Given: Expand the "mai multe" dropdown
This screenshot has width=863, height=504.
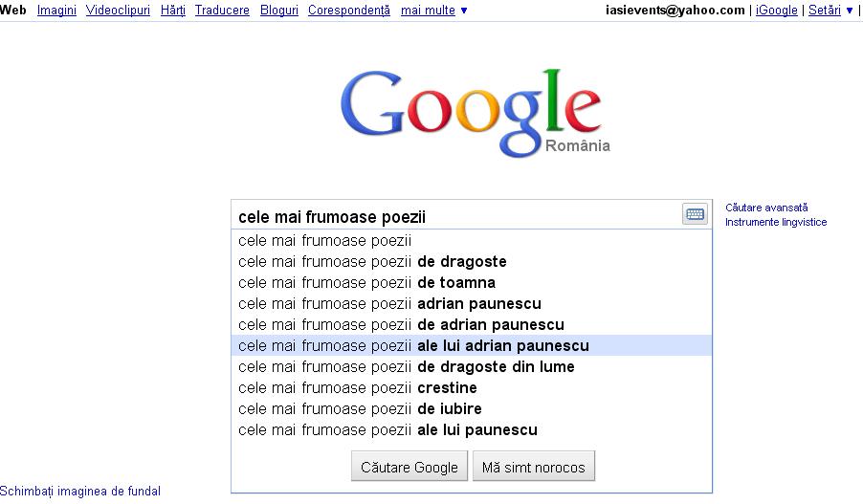Looking at the screenshot, I should [x=434, y=11].
